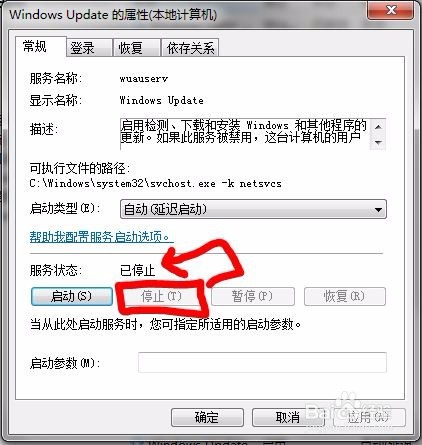Viewport: 422px width, 445px height.
Task: Focus the 启动参数 input field
Action: (262, 362)
